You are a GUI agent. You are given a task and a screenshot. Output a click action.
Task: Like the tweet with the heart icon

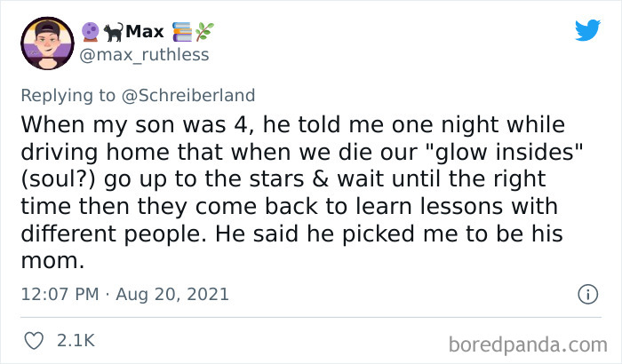click(x=36, y=340)
